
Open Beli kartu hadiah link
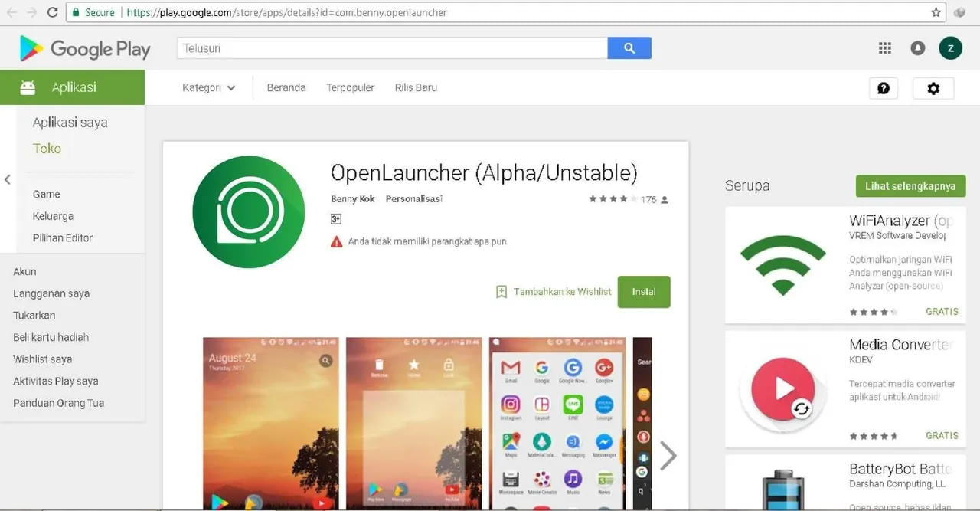click(x=51, y=337)
